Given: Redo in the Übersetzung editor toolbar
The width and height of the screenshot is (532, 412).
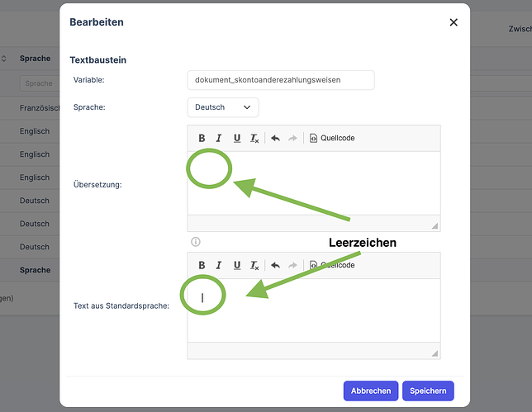Looking at the screenshot, I should click(292, 138).
